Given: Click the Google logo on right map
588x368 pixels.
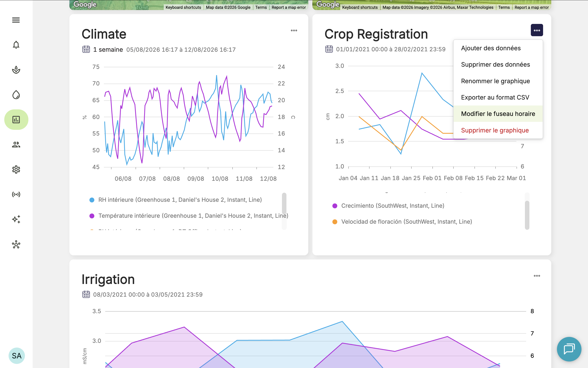Looking at the screenshot, I should pos(328,4).
